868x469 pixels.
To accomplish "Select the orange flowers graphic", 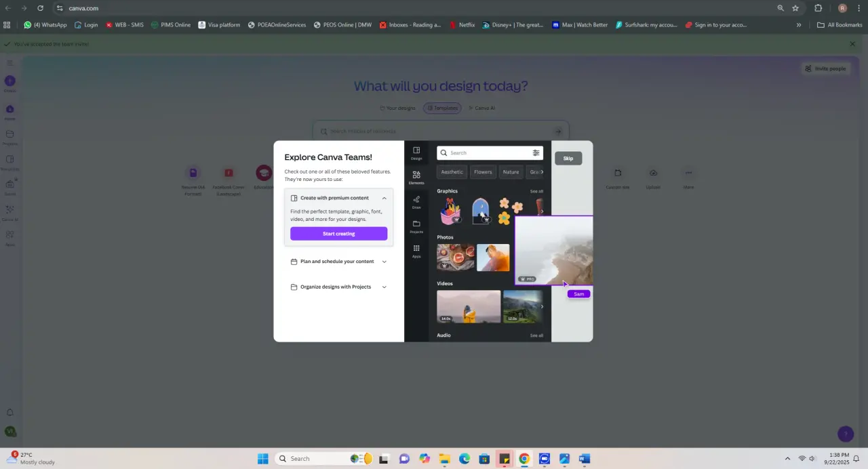I will pyautogui.click(x=510, y=211).
